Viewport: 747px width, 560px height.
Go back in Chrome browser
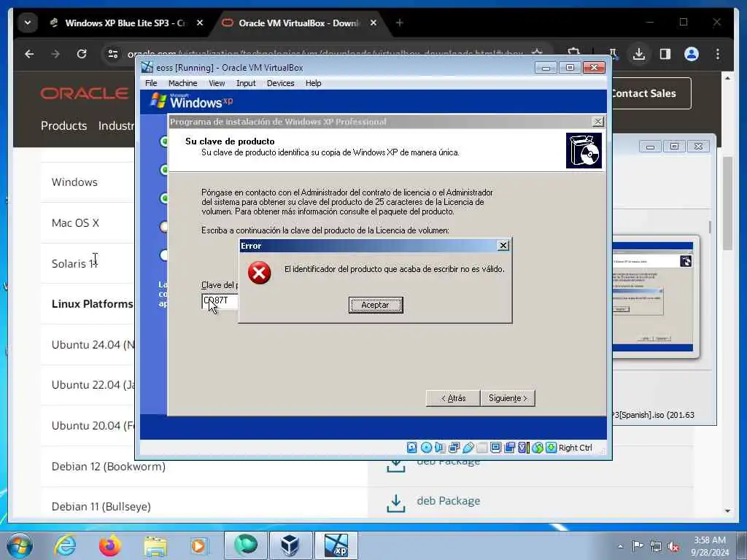point(29,54)
